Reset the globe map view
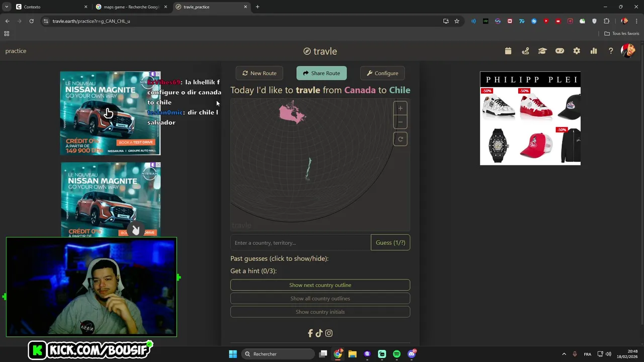Viewport: 644px width, 362px height. coord(400,139)
